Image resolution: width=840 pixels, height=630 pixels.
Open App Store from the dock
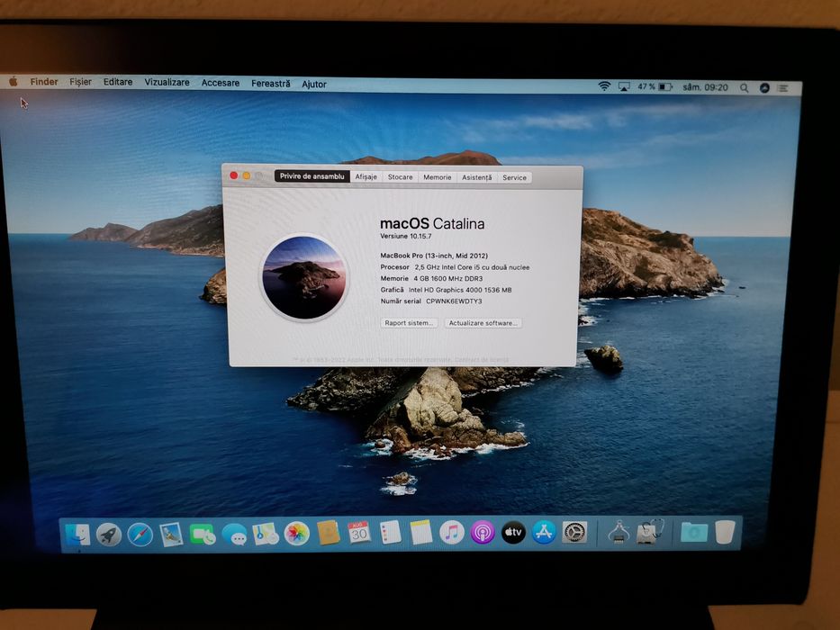click(544, 532)
